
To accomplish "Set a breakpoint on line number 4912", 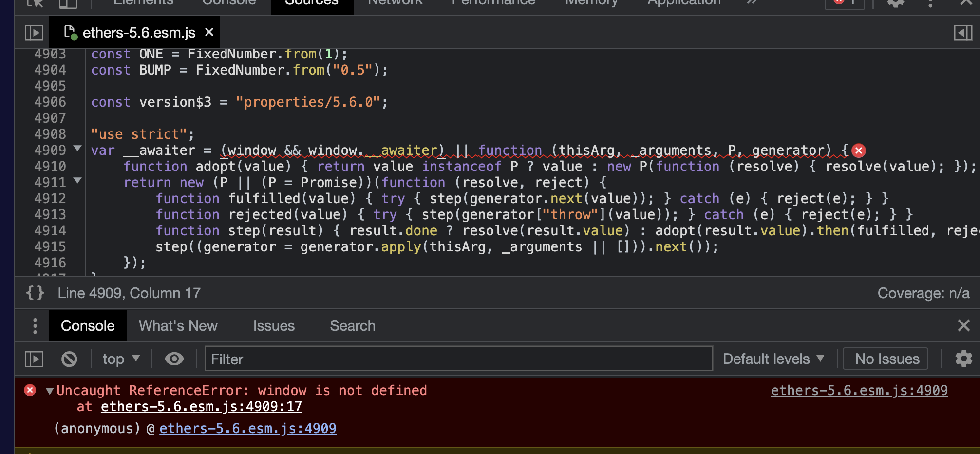I will (x=50, y=199).
